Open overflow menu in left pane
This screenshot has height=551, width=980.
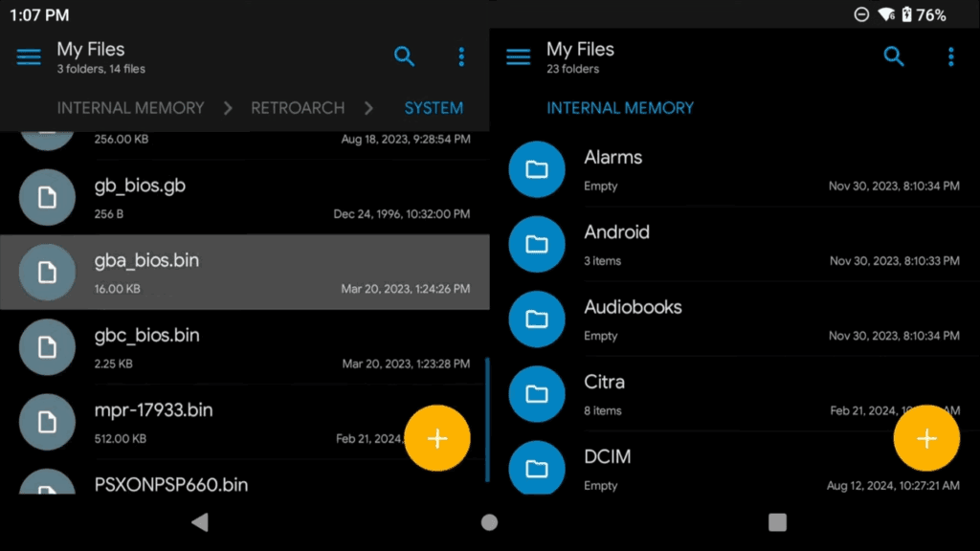(x=461, y=57)
